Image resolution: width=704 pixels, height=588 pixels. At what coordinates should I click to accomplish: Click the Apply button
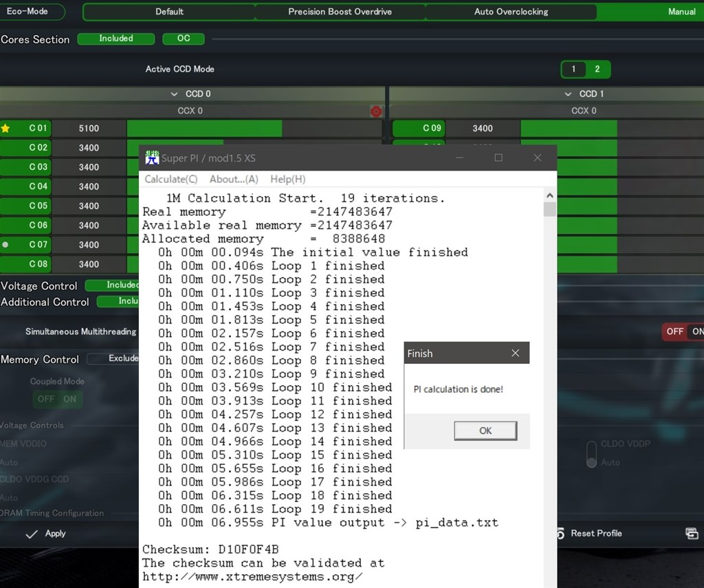click(x=46, y=534)
